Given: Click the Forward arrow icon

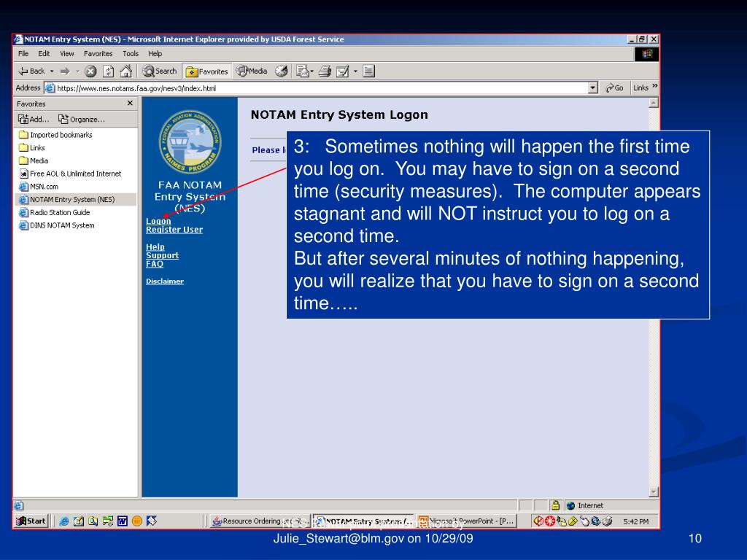Looking at the screenshot, I should coord(65,71).
